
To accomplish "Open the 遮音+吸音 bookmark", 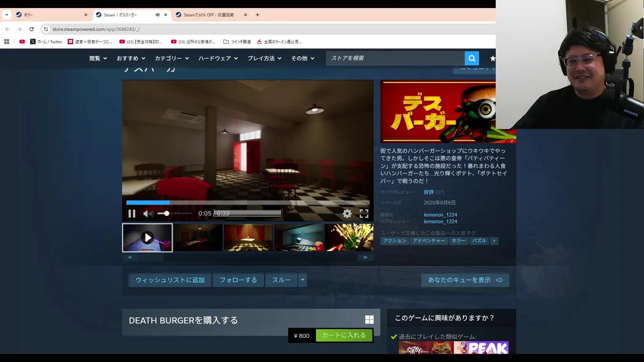I will [x=90, y=42].
